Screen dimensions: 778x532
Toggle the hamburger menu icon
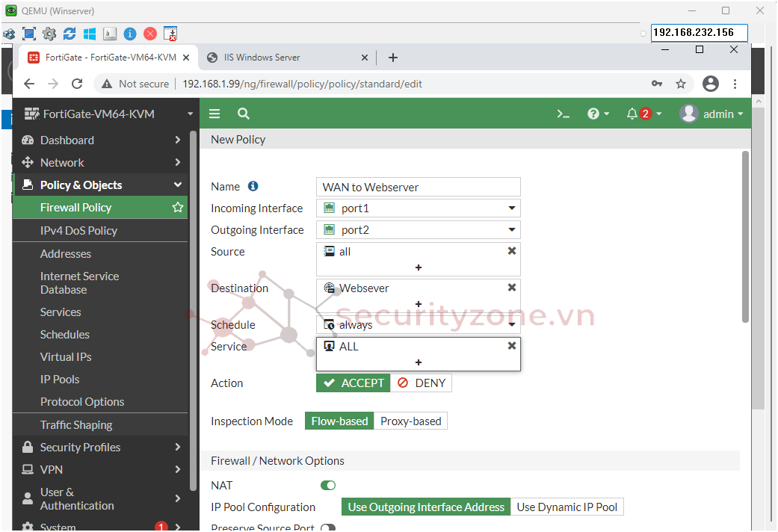coord(214,114)
